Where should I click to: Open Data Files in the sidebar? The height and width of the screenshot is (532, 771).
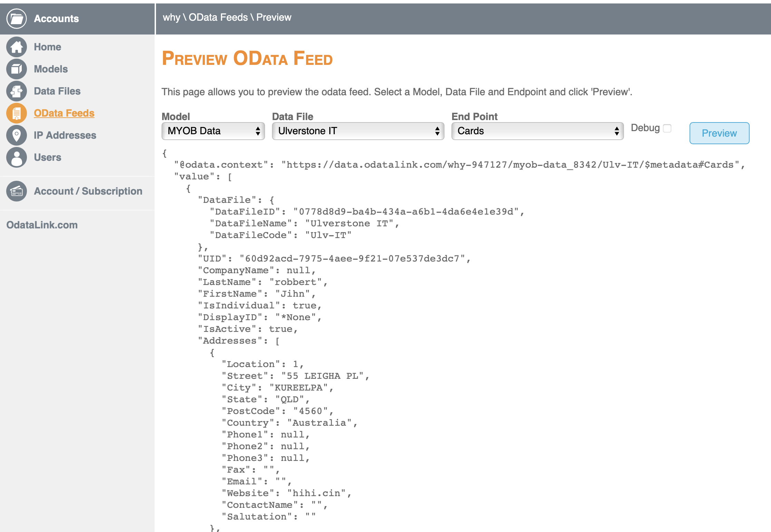(57, 91)
